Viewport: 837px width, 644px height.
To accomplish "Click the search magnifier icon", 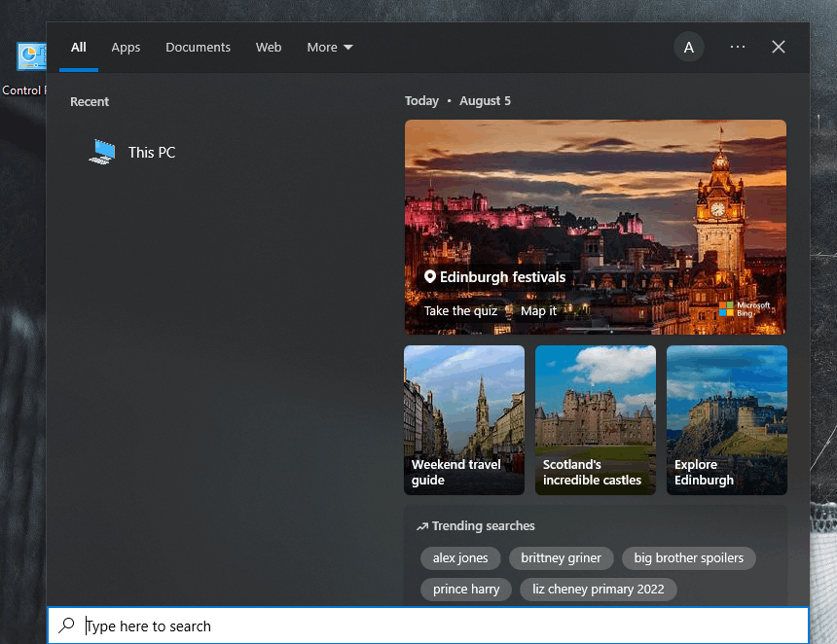I will [67, 625].
